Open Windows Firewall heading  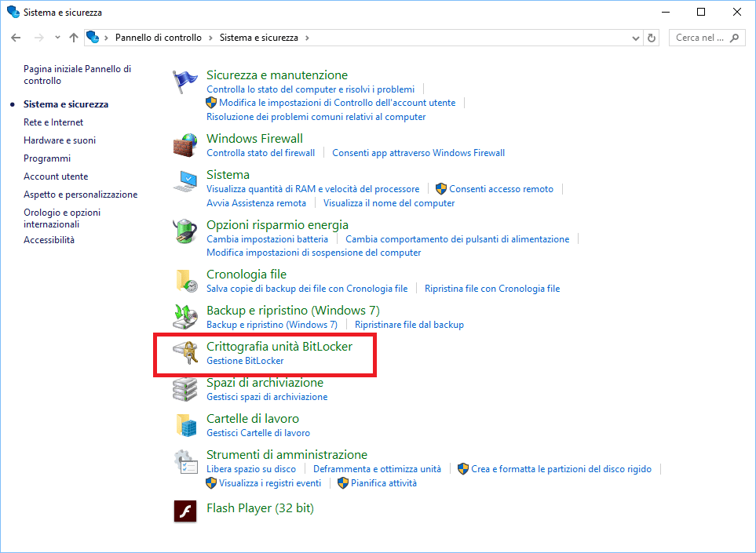click(x=254, y=139)
